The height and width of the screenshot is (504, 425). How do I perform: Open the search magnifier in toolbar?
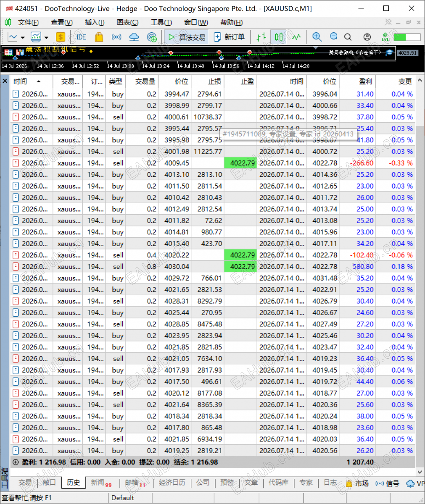348,37
